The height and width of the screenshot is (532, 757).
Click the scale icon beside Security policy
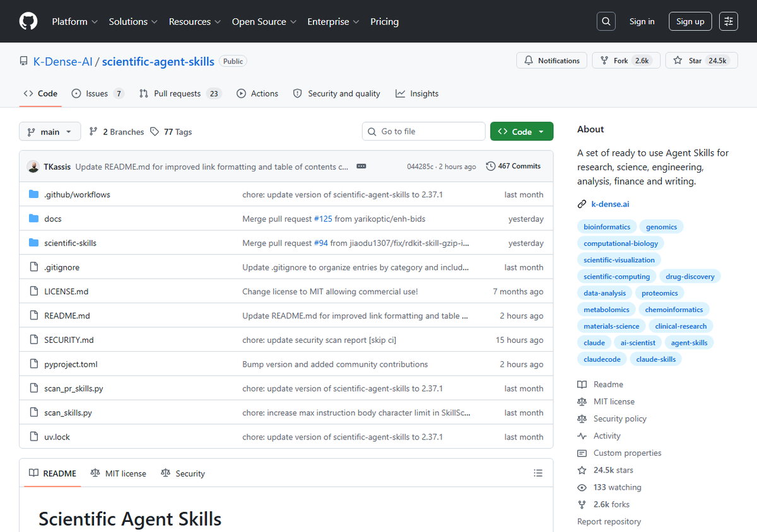coord(582,419)
